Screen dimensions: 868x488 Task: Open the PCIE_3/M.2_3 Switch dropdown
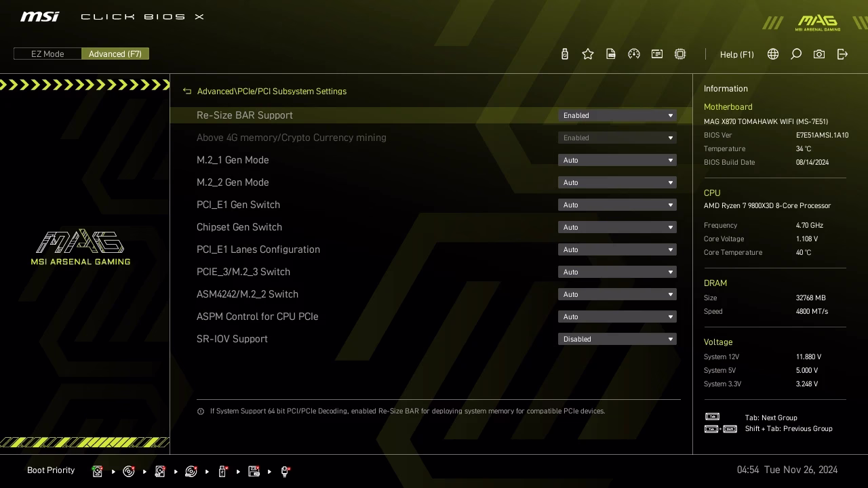[x=617, y=272]
